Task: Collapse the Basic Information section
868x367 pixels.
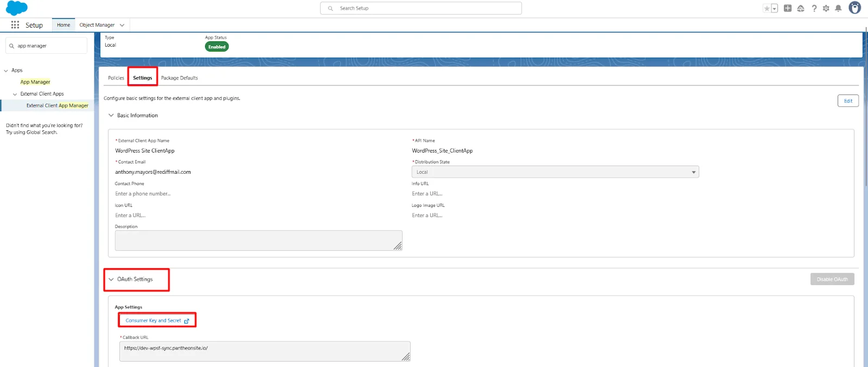Action: [x=111, y=115]
